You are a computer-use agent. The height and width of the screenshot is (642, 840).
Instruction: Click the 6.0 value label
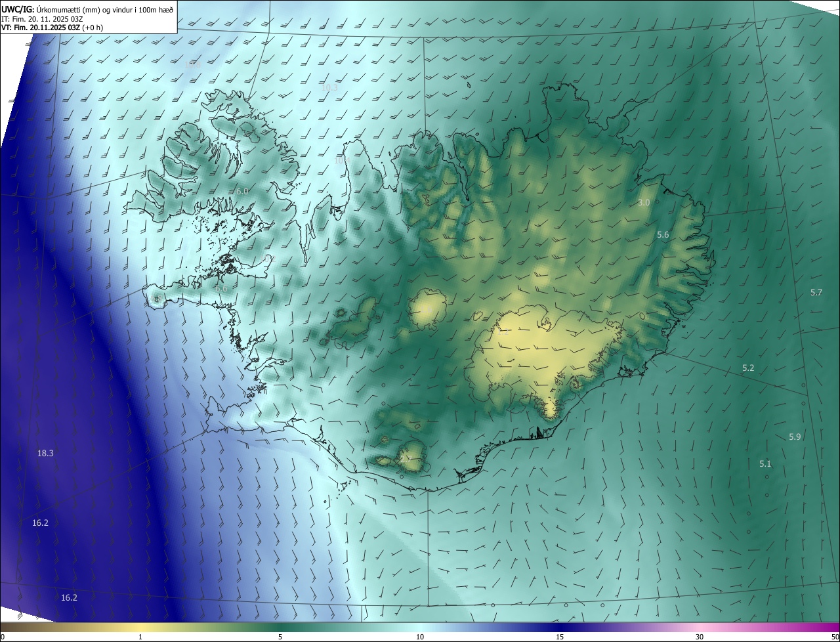(x=242, y=191)
